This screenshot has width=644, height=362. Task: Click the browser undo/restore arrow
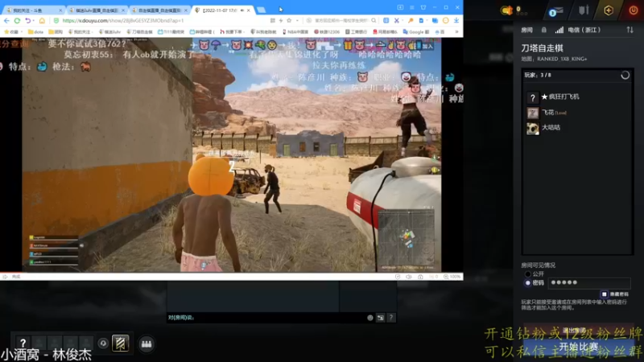27,21
